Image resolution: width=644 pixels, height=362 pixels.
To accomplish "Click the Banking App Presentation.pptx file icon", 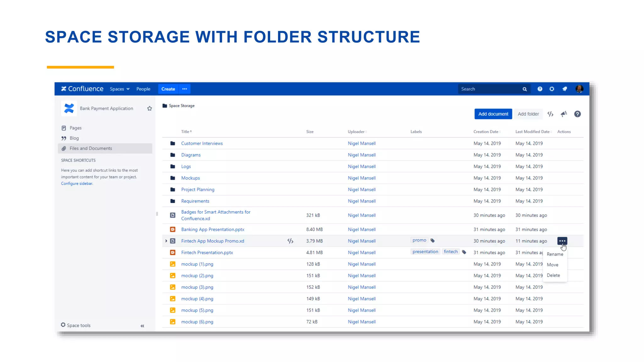I will (173, 229).
